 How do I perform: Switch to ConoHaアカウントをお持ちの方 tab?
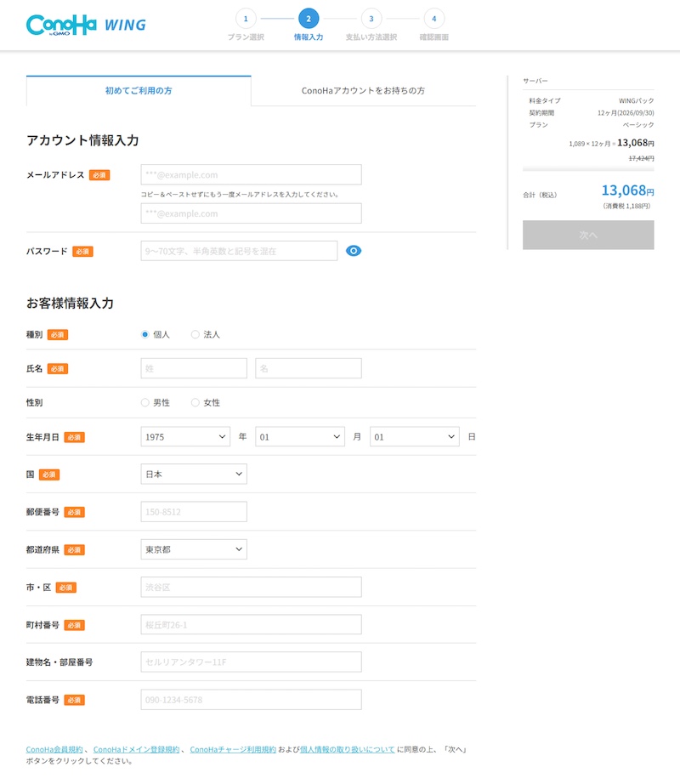[363, 90]
